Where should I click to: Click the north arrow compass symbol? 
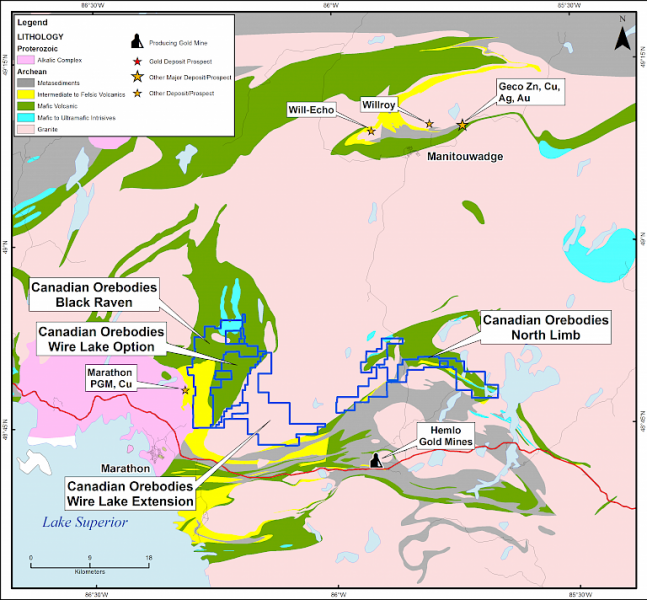pyautogui.click(x=621, y=40)
